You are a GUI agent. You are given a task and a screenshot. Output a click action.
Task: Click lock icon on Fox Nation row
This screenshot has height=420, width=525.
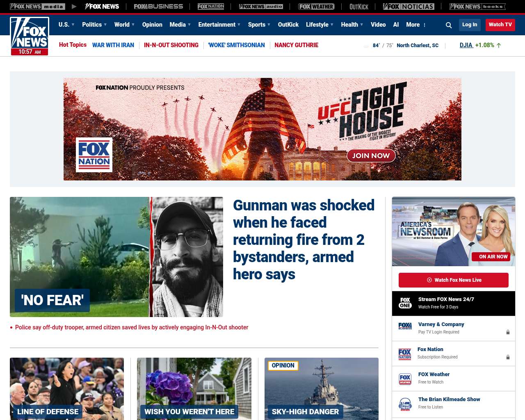pos(508,357)
